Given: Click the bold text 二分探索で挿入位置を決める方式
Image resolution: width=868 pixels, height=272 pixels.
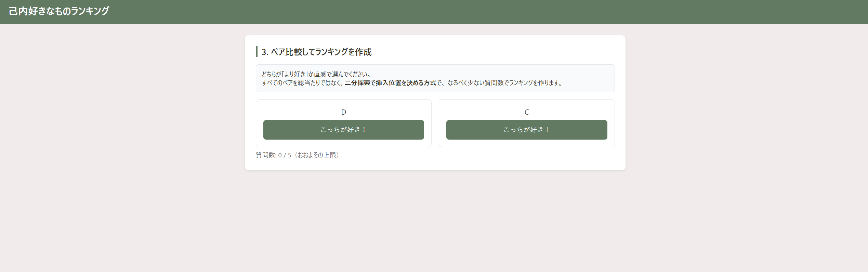Looking at the screenshot, I should point(390,83).
